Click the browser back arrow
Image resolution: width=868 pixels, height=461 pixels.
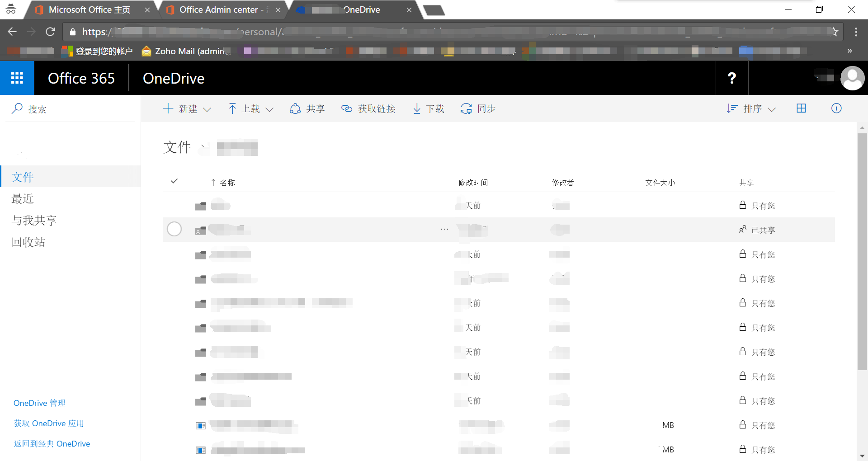(12, 32)
